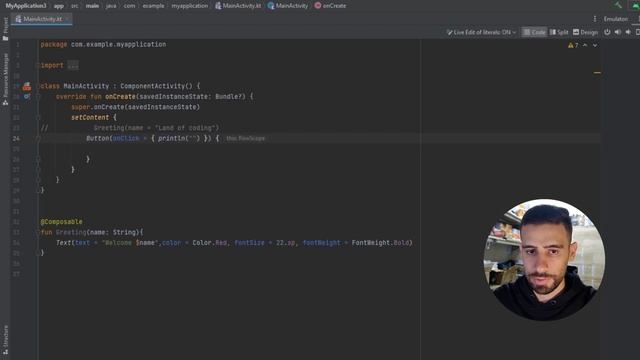
Task: Open the Resource Manager tool window
Action: click(5, 79)
